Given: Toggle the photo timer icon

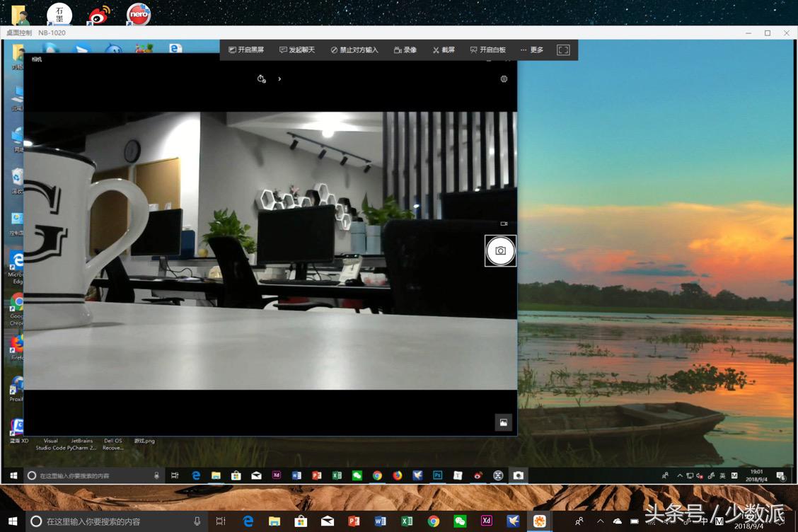Looking at the screenshot, I should pos(261,79).
